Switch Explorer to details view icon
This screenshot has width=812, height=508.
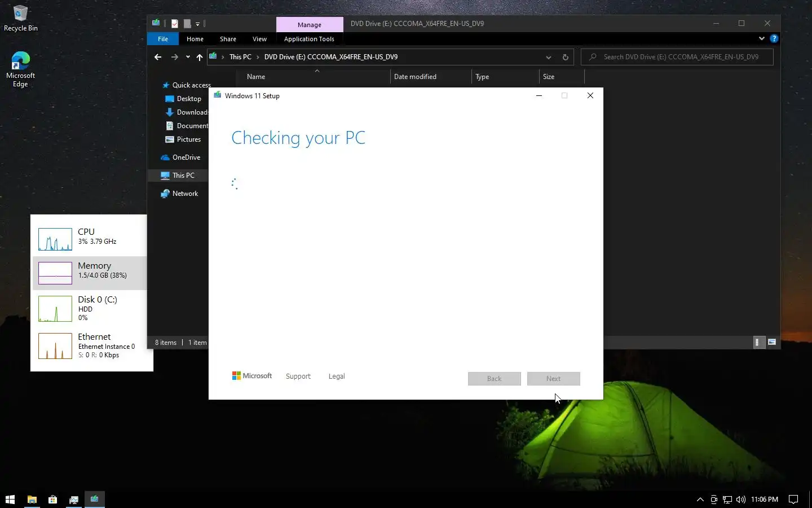[x=759, y=342]
